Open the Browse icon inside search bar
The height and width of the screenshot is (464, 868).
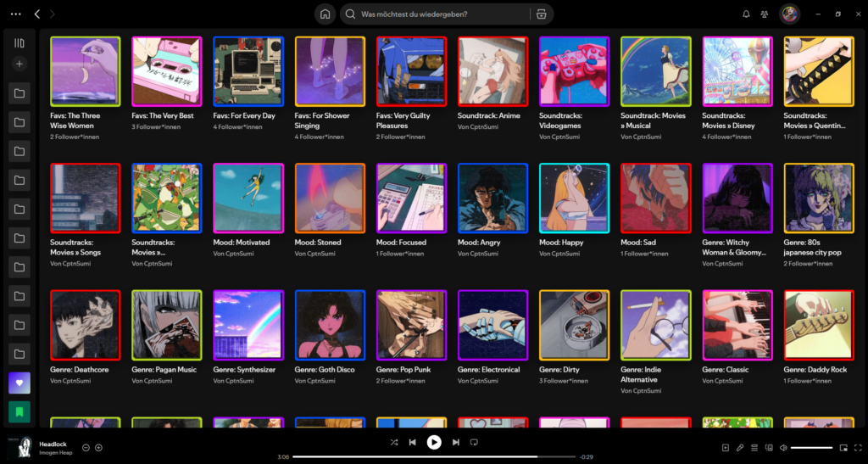click(x=541, y=14)
